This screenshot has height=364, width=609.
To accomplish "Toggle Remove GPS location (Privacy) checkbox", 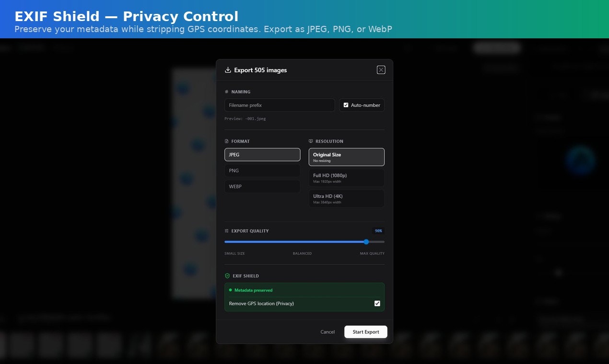I will pos(377,303).
